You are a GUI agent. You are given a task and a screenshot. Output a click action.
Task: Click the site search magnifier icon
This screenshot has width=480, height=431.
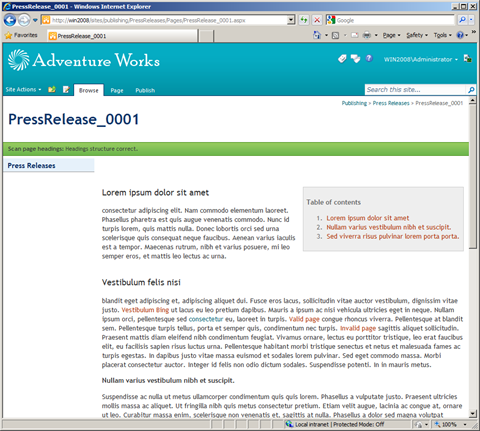tap(471, 90)
